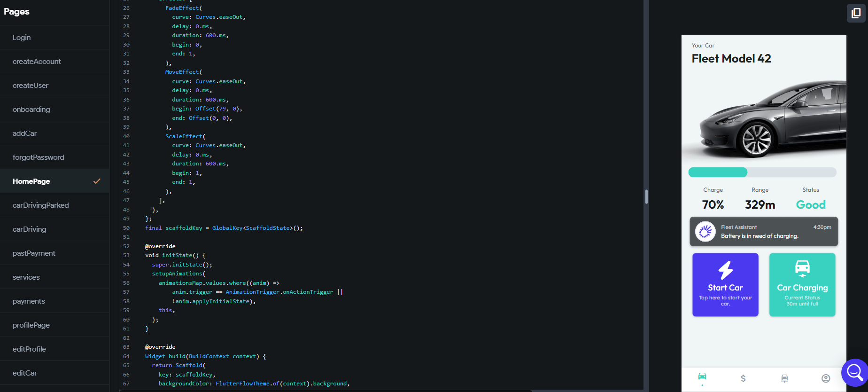Select the createUser page
This screenshot has width=868, height=392.
(54, 86)
